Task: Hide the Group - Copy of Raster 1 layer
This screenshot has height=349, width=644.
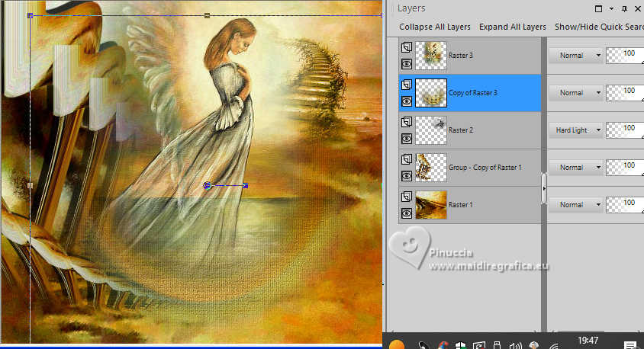Action: coord(407,176)
